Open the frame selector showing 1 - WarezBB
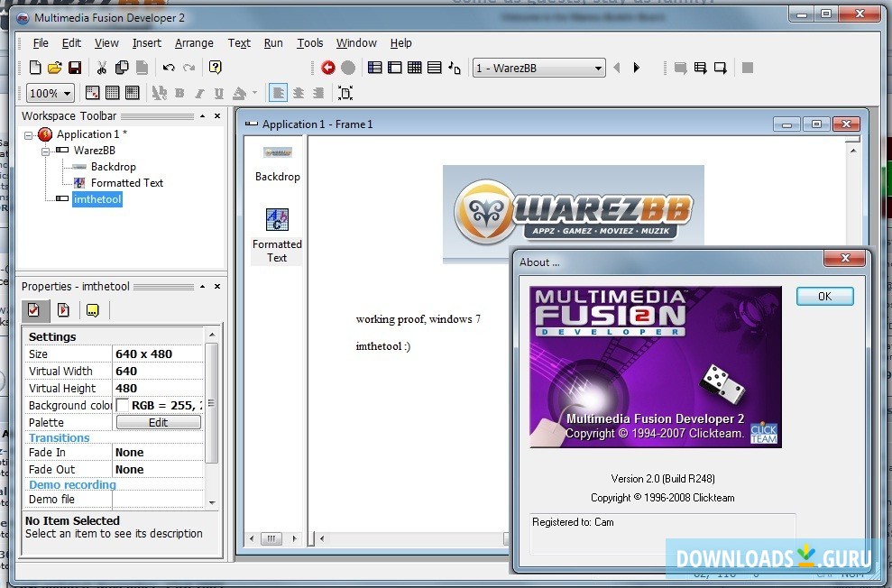This screenshot has width=892, height=588. pyautogui.click(x=538, y=67)
